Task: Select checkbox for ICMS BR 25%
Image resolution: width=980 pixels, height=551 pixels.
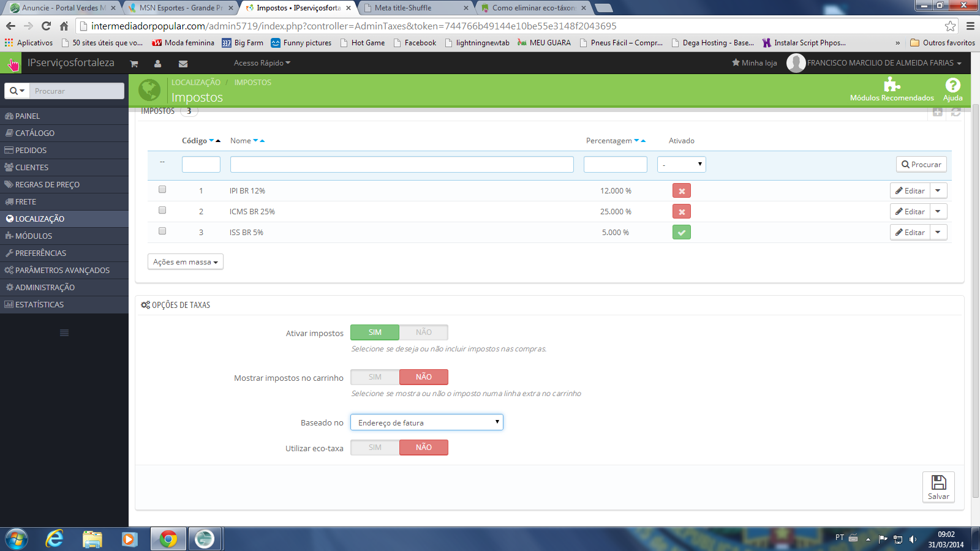Action: pos(162,211)
